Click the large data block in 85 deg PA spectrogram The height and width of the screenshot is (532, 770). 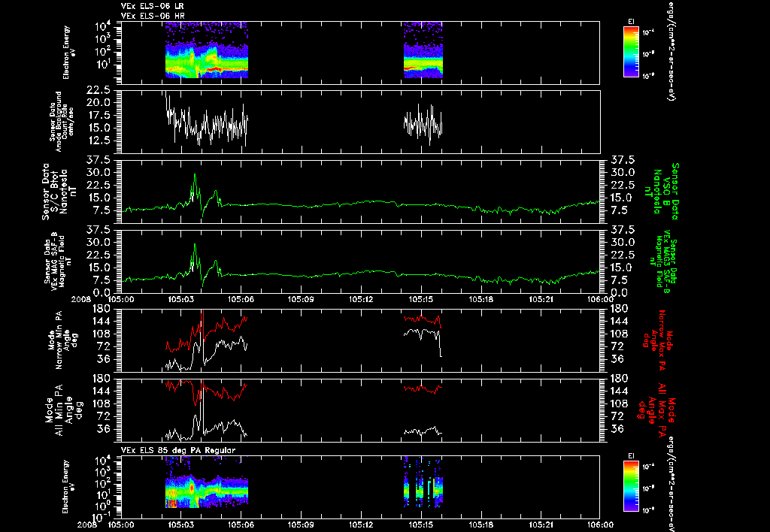pos(207,482)
